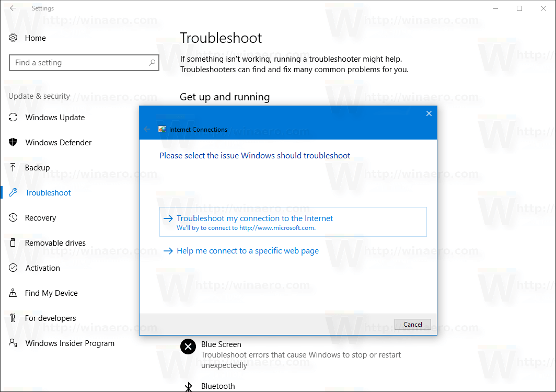Screen dimensions: 556x392
Task: Click the Home gear icon
Action: pos(13,38)
